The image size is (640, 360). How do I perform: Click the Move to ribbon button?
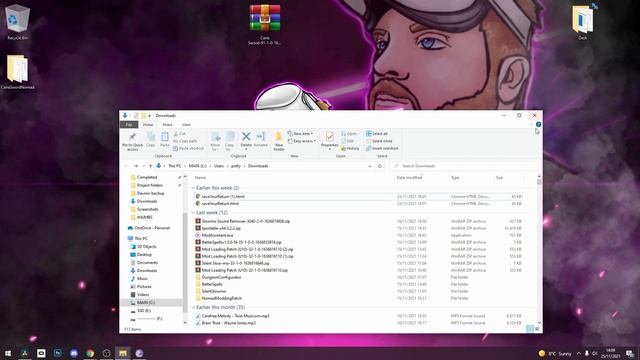click(x=216, y=141)
